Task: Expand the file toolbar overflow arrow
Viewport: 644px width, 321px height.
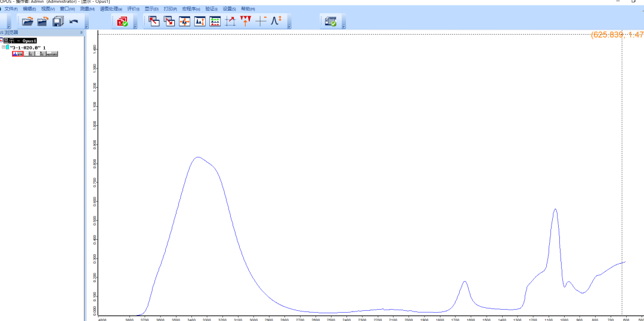Action: [x=86, y=27]
